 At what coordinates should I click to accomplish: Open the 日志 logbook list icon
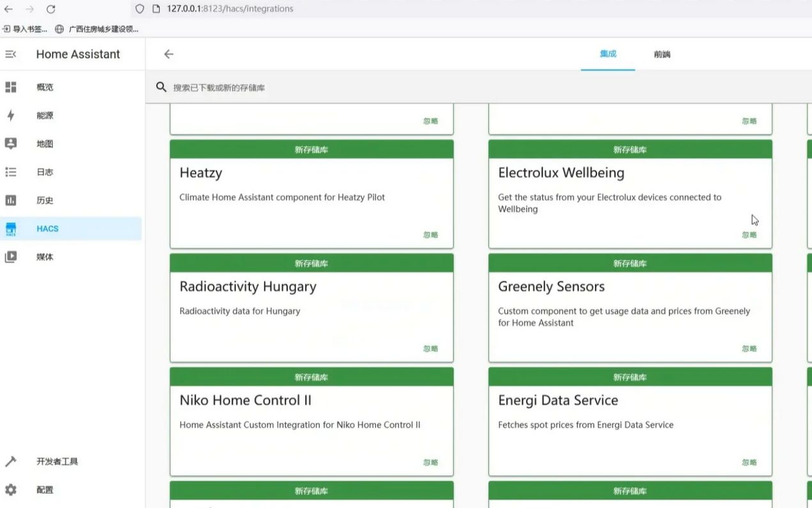click(x=11, y=171)
